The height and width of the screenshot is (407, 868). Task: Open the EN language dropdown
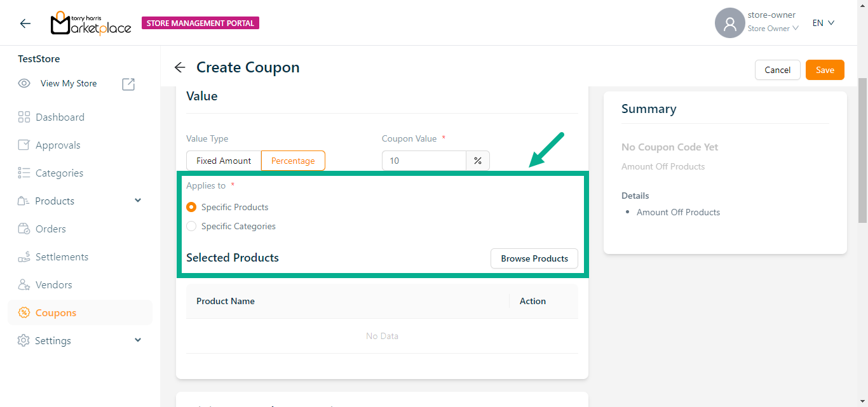coord(823,23)
